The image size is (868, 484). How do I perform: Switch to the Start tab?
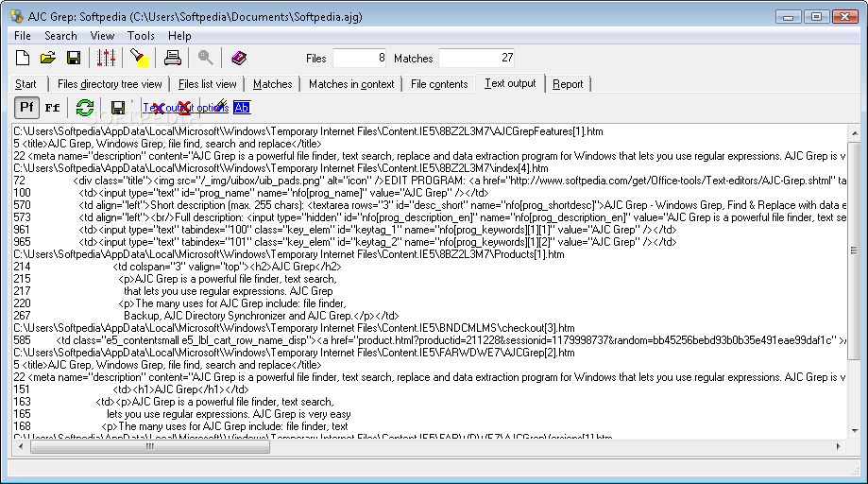point(26,84)
